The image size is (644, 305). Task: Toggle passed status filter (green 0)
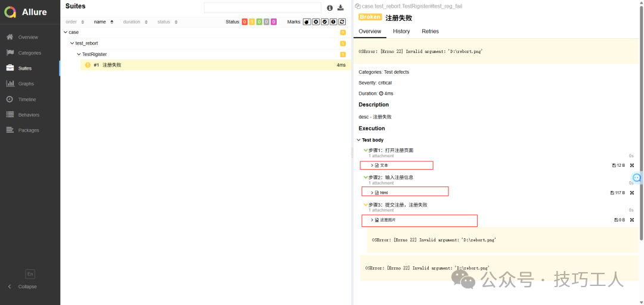point(259,22)
